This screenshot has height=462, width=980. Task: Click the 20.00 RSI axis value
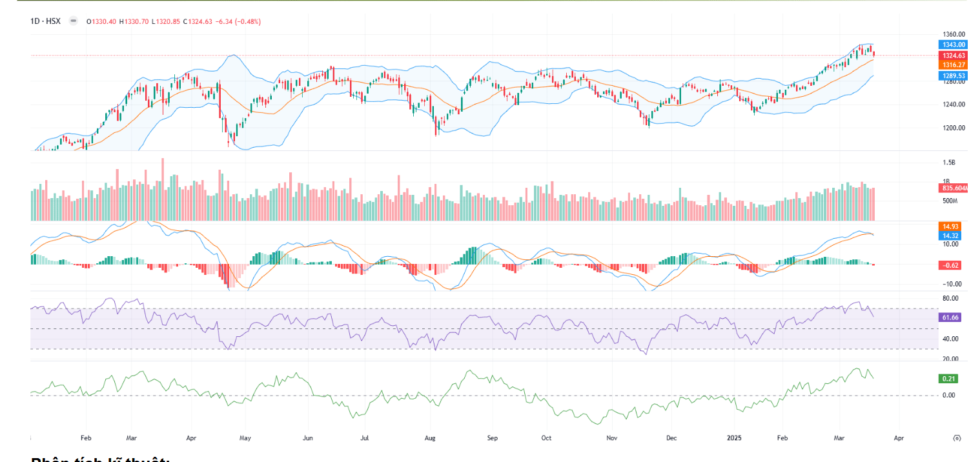point(950,359)
